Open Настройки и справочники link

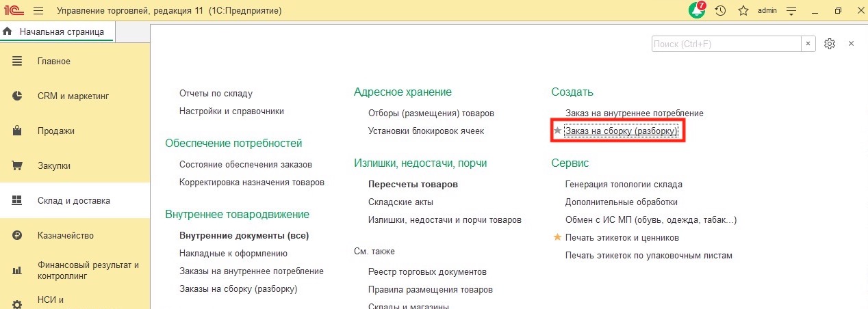231,111
